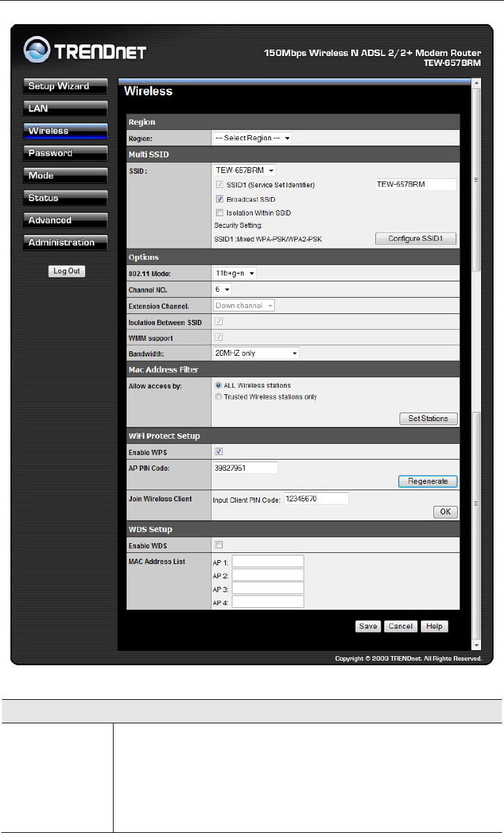The width and height of the screenshot is (504, 833).
Task: Click the AP 3 MAC address field
Action: point(268,588)
